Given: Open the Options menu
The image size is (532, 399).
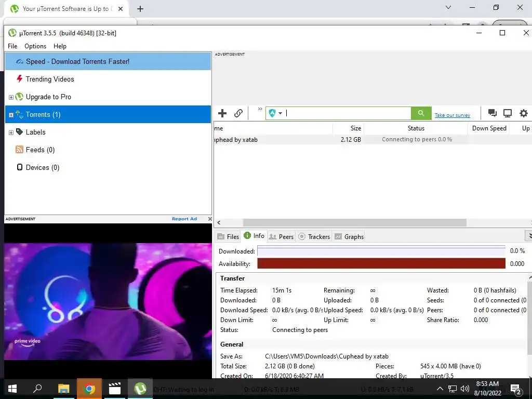Looking at the screenshot, I should point(35,46).
